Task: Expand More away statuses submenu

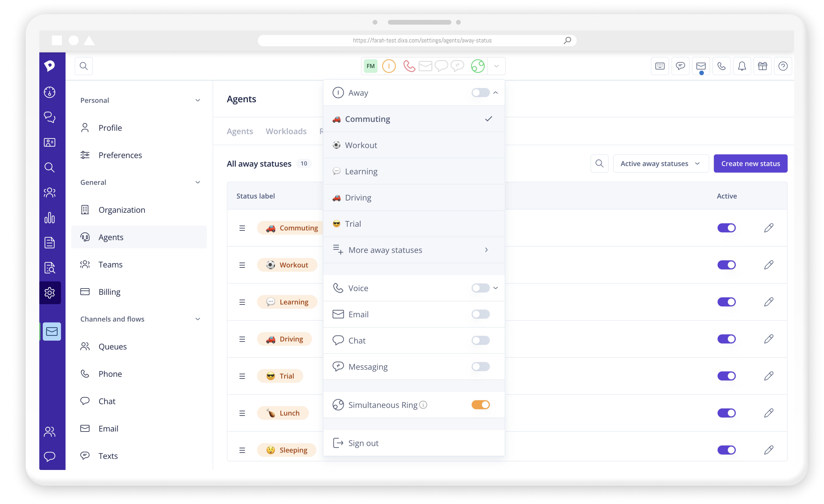Action: coord(414,250)
